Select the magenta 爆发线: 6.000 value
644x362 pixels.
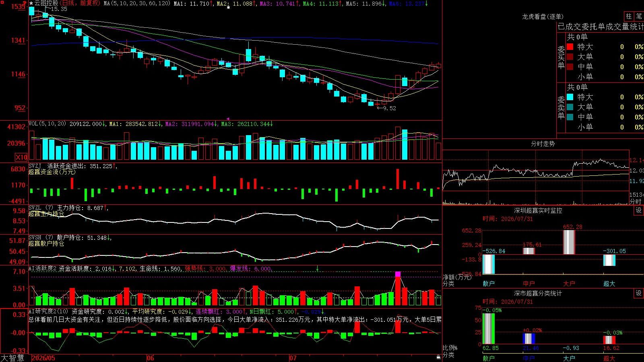(x=250, y=269)
